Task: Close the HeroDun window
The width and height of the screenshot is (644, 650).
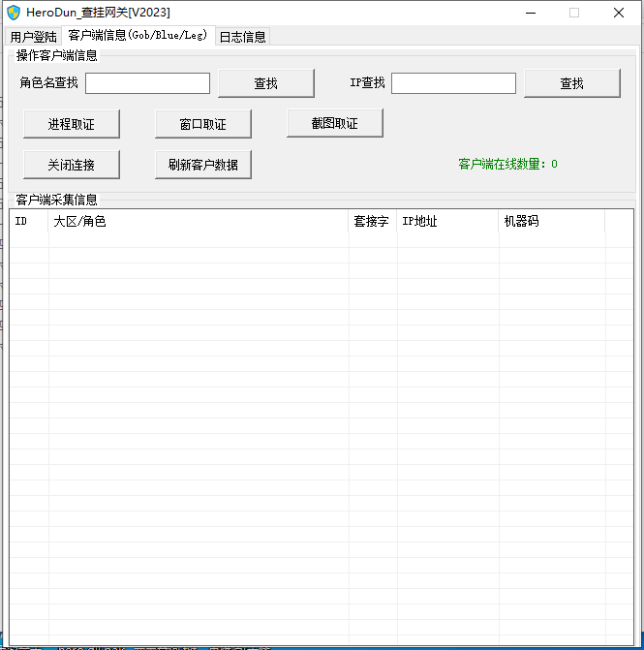Action: (619, 13)
